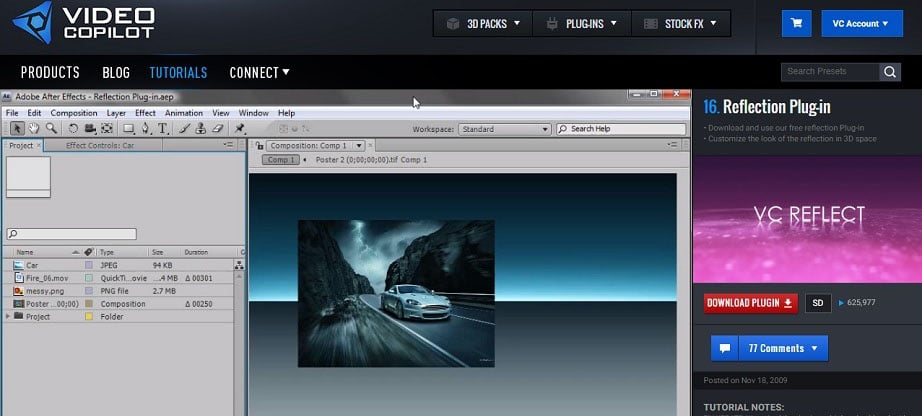Open the File menu
The width and height of the screenshot is (922, 416).
tap(12, 113)
